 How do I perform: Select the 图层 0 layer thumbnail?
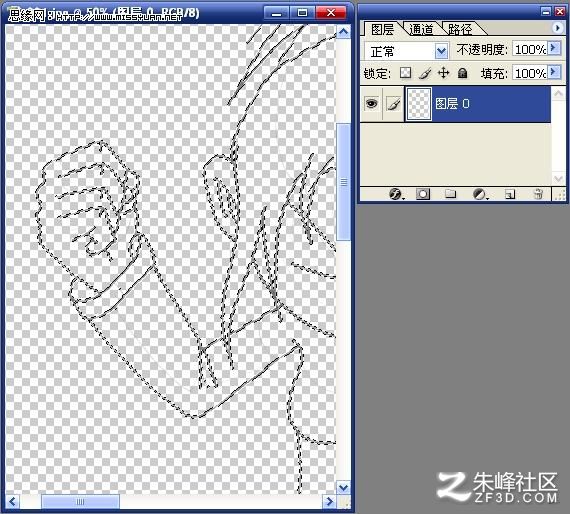(419, 104)
